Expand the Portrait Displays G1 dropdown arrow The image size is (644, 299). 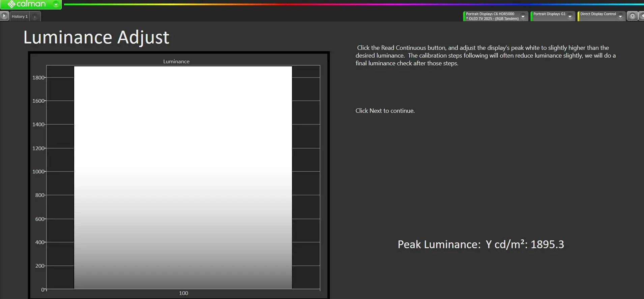[x=570, y=16]
